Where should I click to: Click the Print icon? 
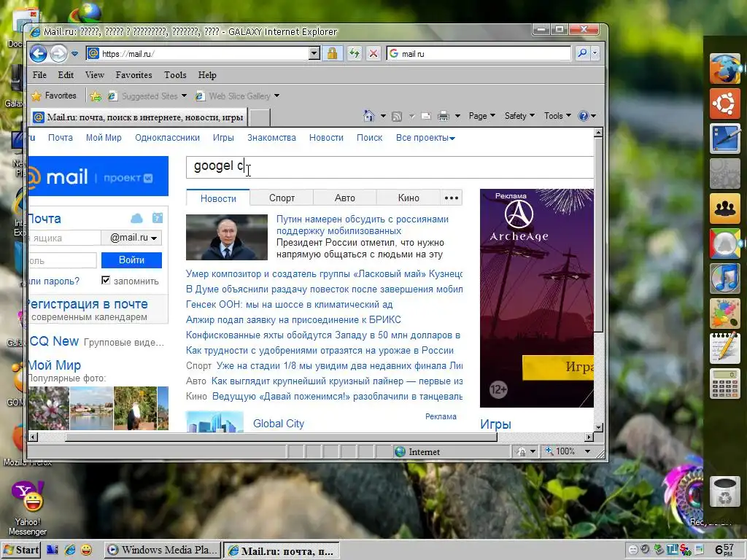point(444,116)
